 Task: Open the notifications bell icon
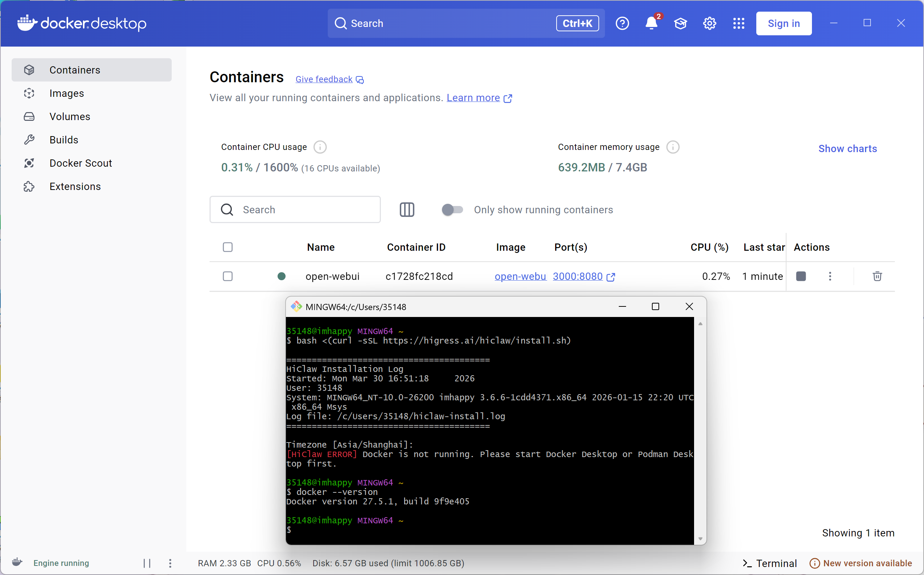[x=651, y=24]
